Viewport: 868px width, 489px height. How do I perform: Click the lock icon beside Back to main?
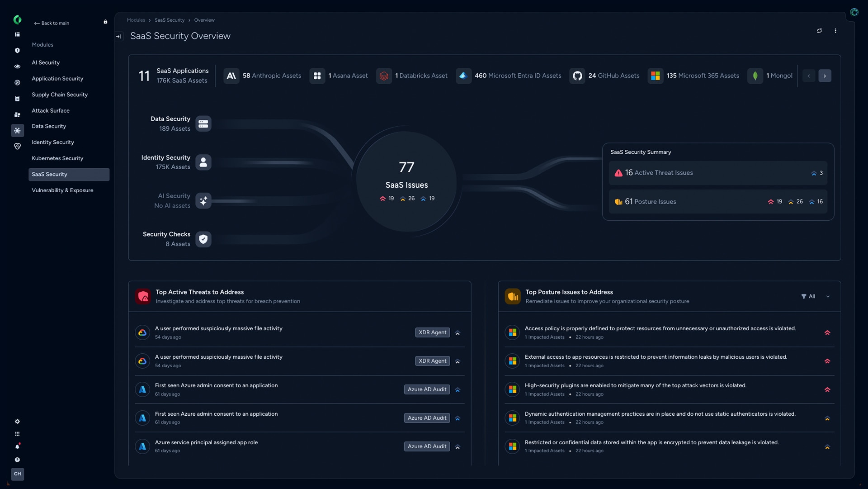[x=105, y=22]
